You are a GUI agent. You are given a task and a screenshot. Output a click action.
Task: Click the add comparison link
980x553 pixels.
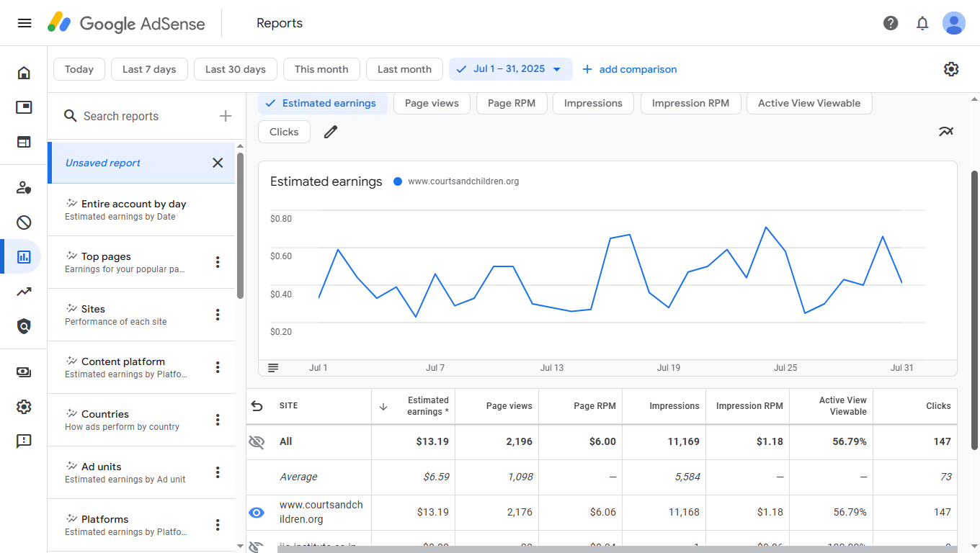629,69
